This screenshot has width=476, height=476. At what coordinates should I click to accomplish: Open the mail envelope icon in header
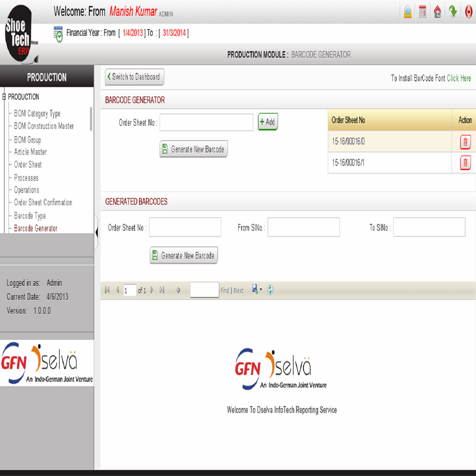coord(407,12)
